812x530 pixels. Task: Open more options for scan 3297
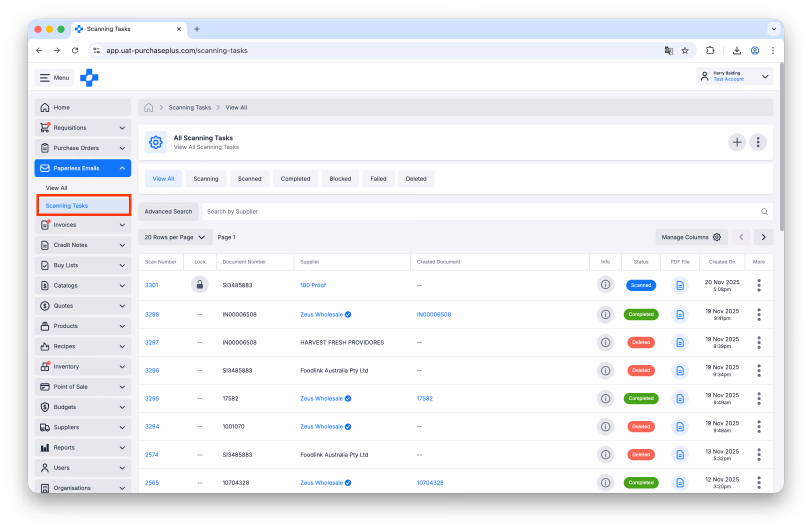point(759,342)
